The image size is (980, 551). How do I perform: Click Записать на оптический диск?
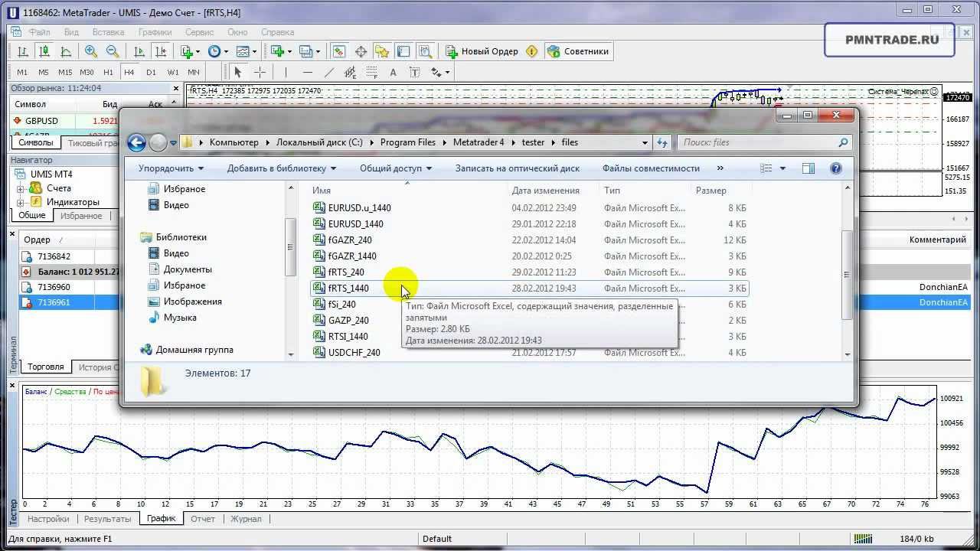coord(517,168)
